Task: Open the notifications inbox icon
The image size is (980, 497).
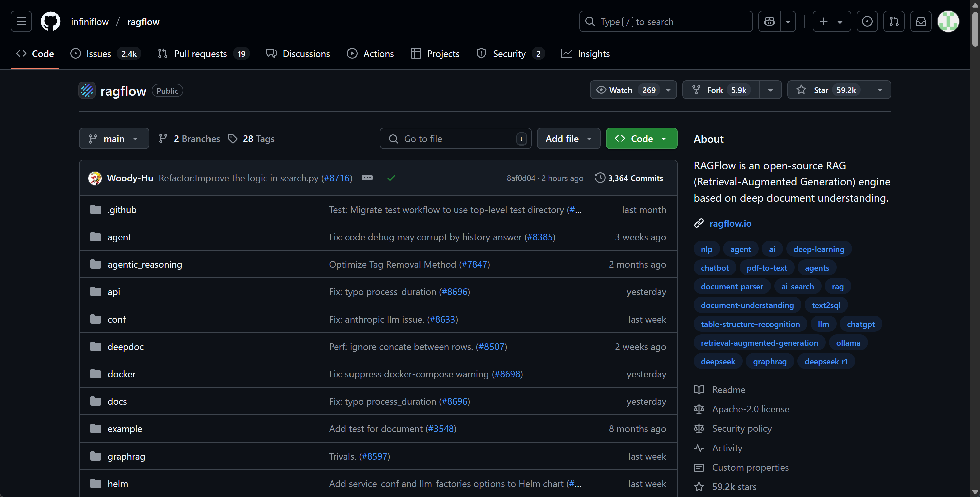Action: (920, 22)
